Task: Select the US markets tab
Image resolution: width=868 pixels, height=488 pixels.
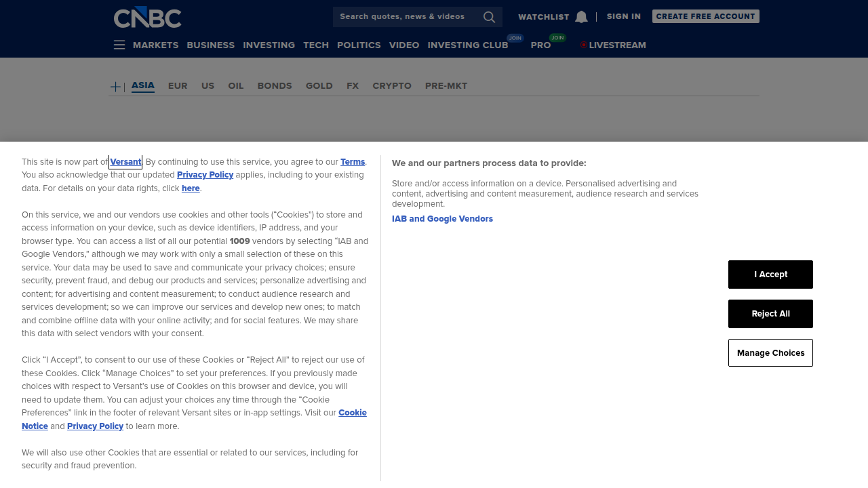Action: [x=208, y=86]
